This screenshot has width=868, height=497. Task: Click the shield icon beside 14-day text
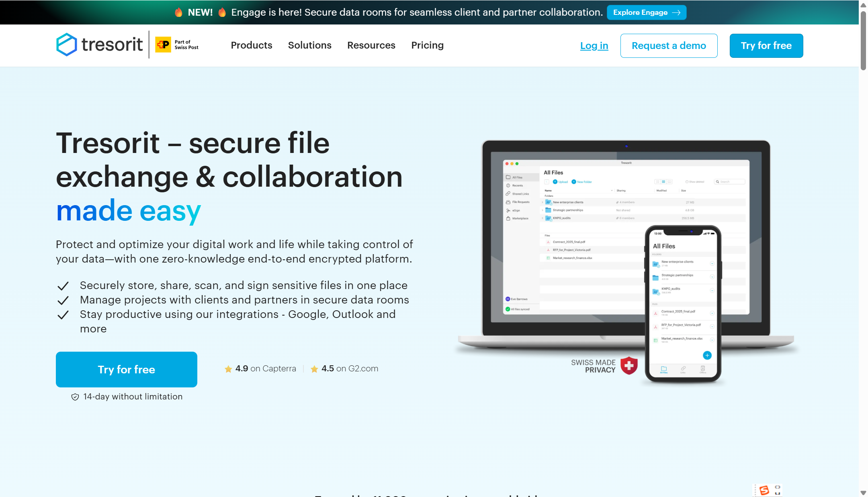(75, 397)
